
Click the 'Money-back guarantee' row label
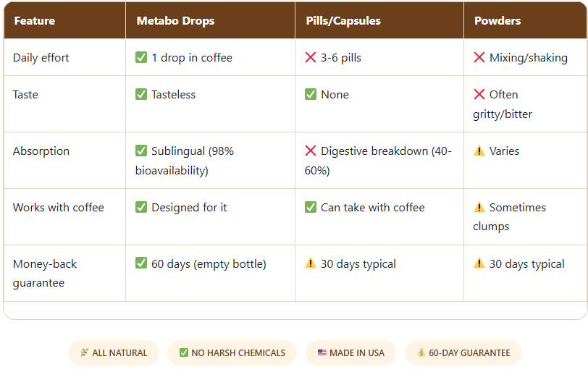point(45,273)
